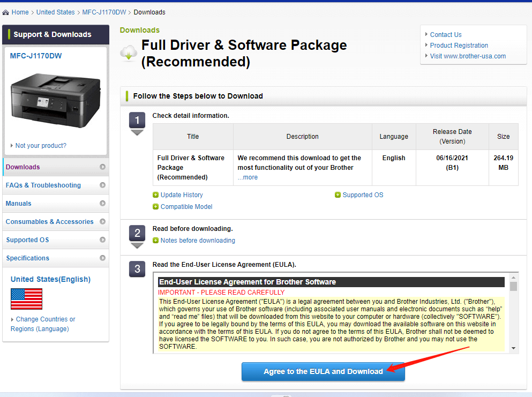Image resolution: width=532 pixels, height=397 pixels.
Task: Open the United States breadcrumb link
Action: pyautogui.click(x=55, y=12)
